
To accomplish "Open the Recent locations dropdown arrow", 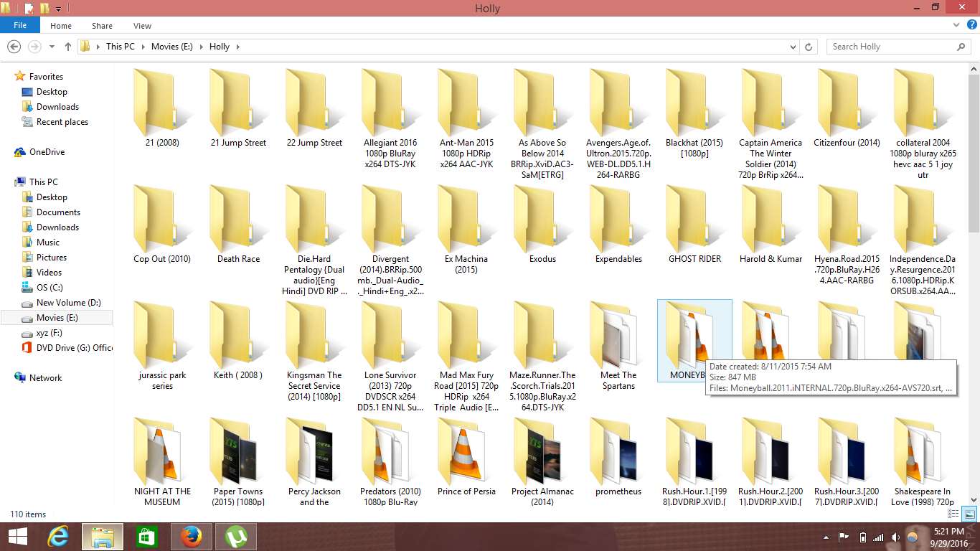I will coord(52,47).
